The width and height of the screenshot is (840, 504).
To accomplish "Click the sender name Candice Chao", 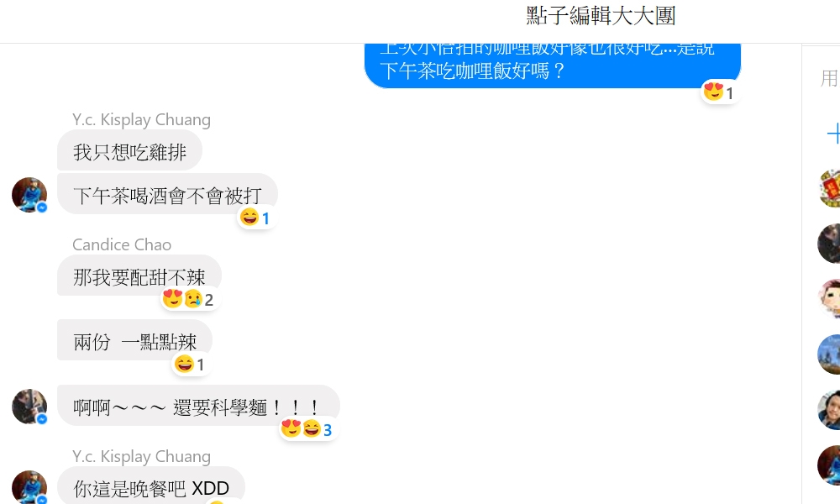I will click(122, 244).
